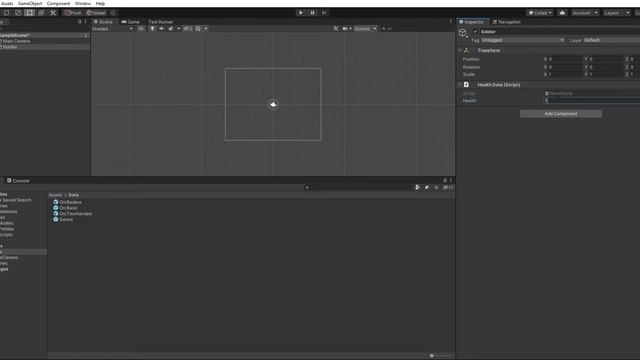Open SampleScene options menu
This screenshot has height=360, width=640.
point(86,36)
